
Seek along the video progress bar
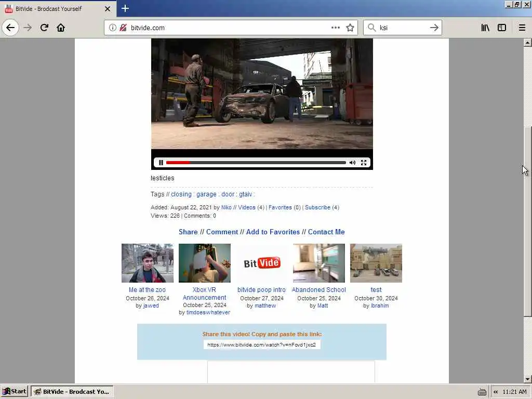(x=256, y=163)
